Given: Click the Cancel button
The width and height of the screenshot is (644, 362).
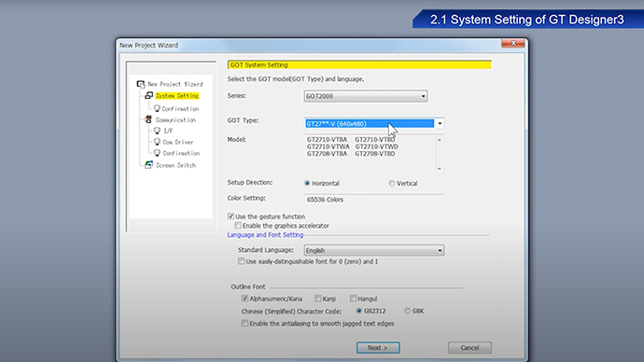Looking at the screenshot, I should (x=469, y=348).
